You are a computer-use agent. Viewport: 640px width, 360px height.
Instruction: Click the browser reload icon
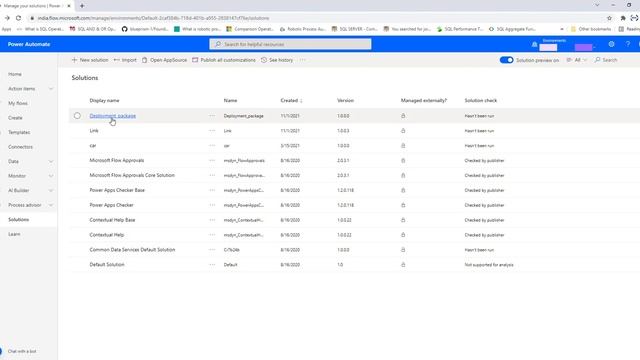coord(18,18)
